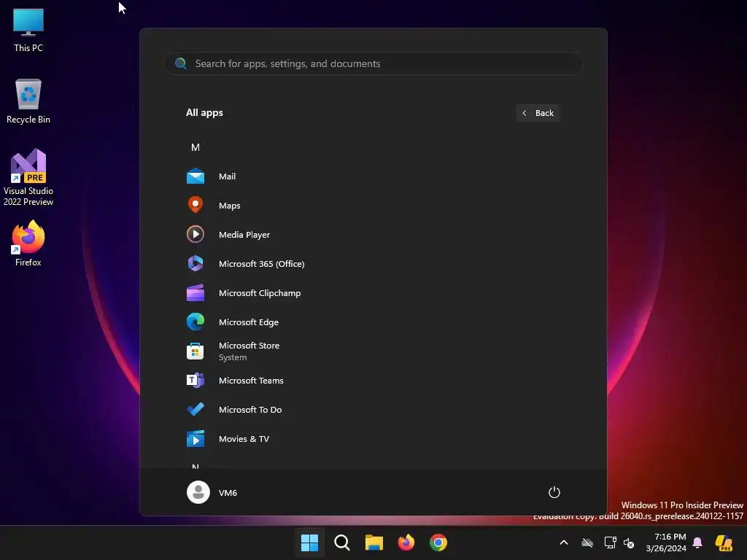Open the VM6 user account avatar

[198, 492]
